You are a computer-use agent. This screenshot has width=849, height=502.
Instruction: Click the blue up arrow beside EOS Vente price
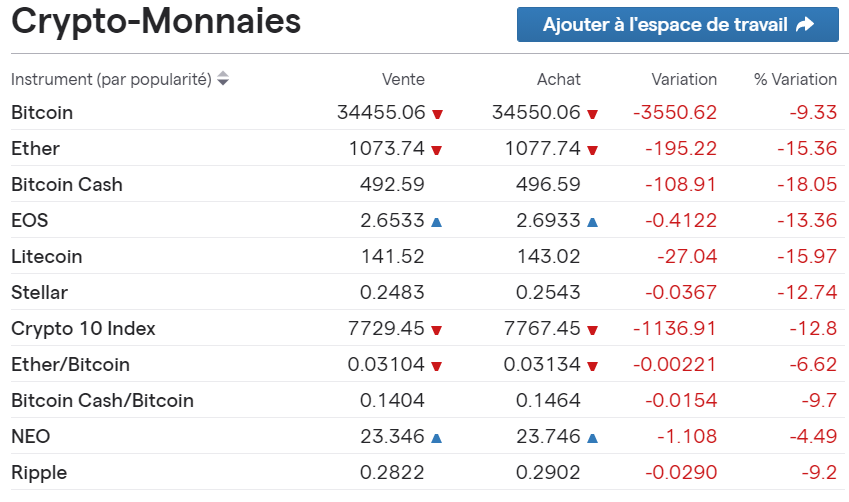437,221
